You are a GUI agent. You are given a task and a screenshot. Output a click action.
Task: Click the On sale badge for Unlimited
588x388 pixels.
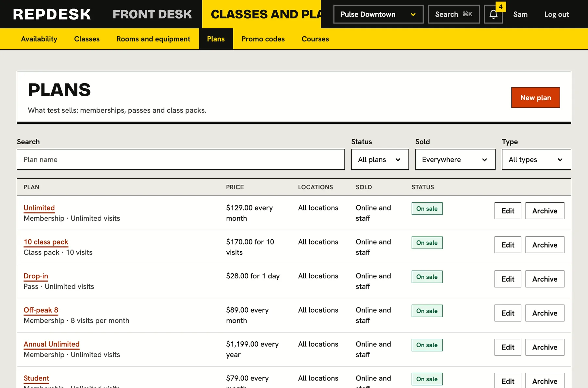point(427,209)
